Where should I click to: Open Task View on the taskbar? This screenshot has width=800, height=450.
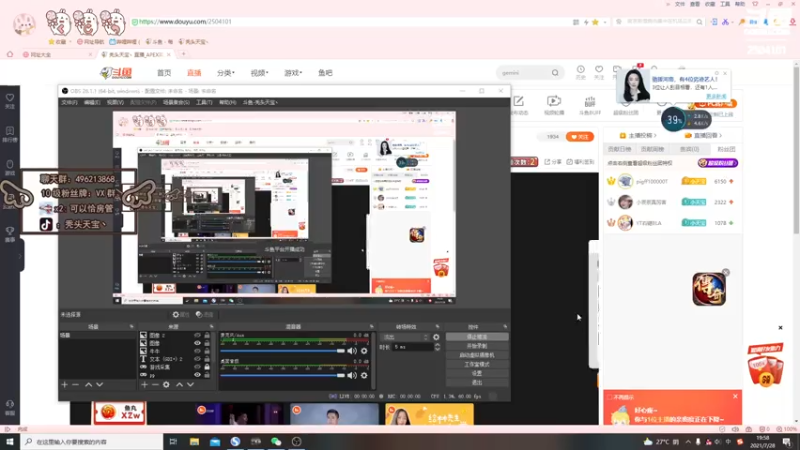tap(173, 442)
